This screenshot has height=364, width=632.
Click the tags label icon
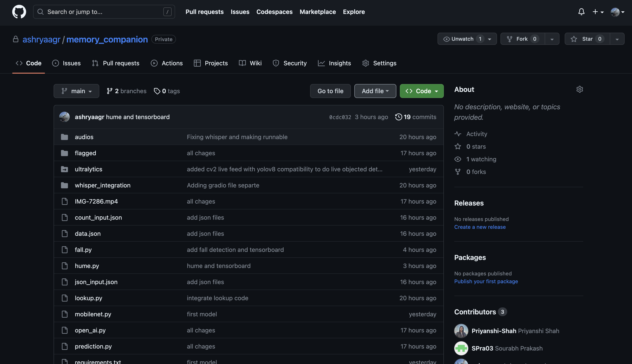(157, 91)
